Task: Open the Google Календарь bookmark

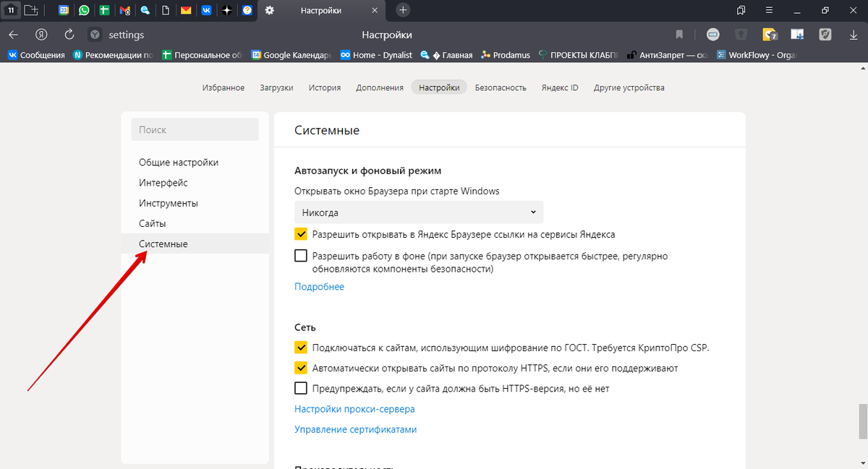Action: click(x=291, y=55)
